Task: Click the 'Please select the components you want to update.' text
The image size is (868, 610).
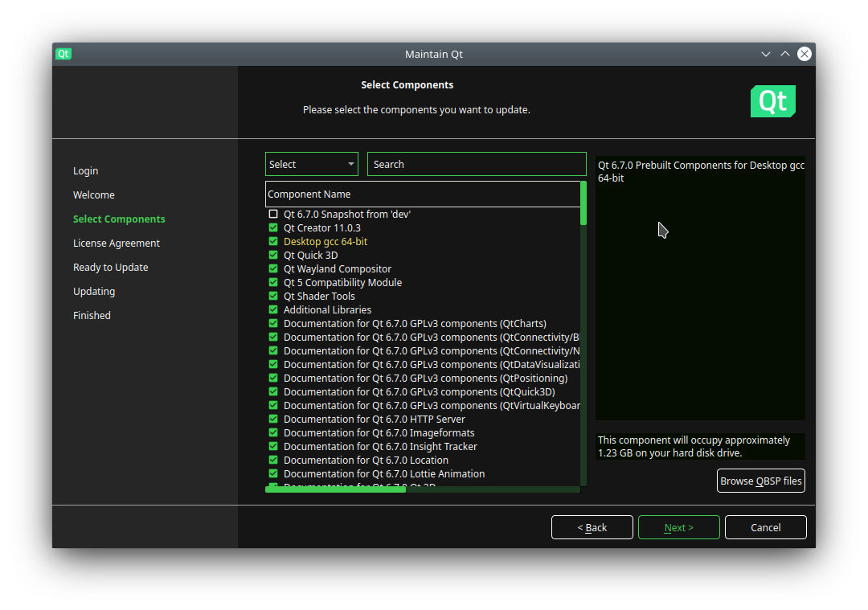Action: tap(416, 109)
